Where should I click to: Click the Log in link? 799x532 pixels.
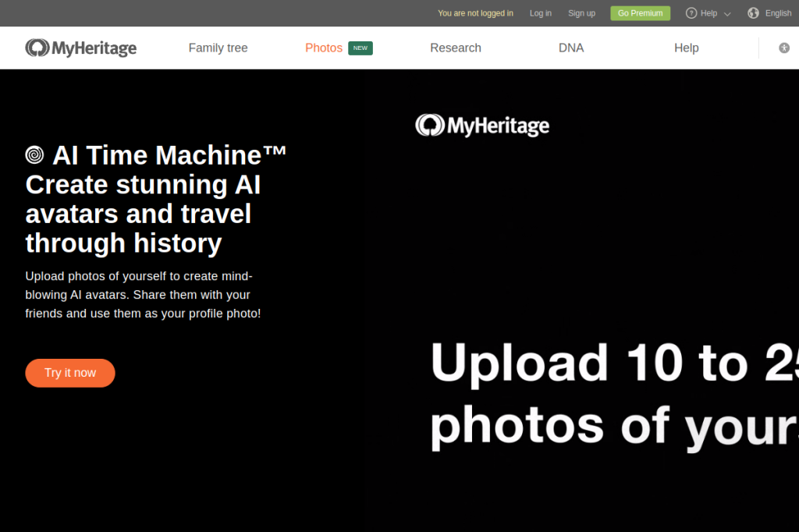click(540, 13)
